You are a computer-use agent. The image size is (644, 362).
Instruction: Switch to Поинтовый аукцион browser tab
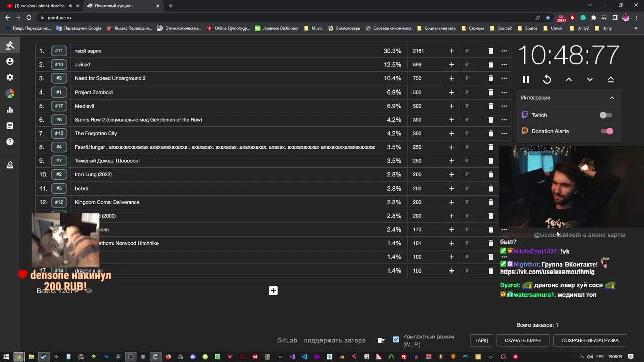tap(122, 6)
